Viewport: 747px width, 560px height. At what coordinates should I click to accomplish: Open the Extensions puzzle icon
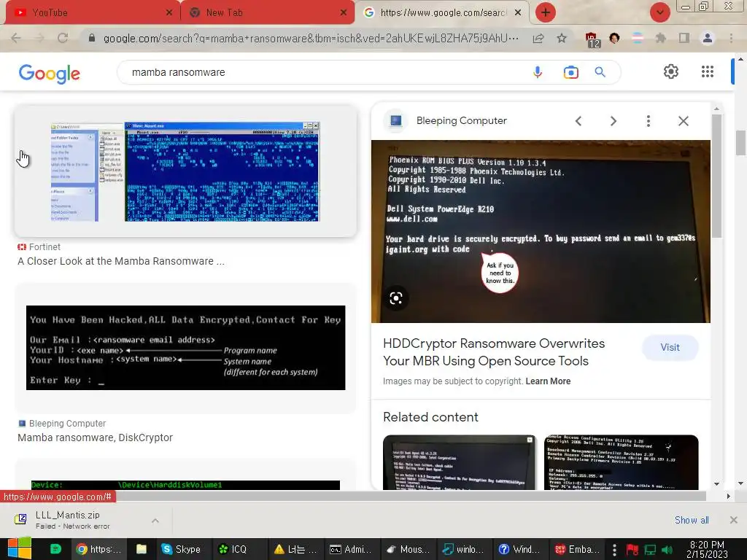(660, 38)
